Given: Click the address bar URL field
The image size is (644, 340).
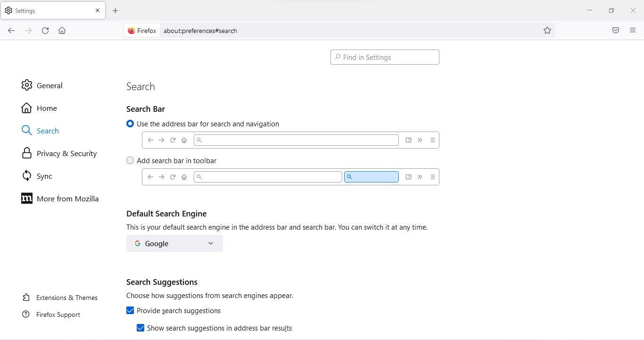Looking at the screenshot, I should point(330,31).
